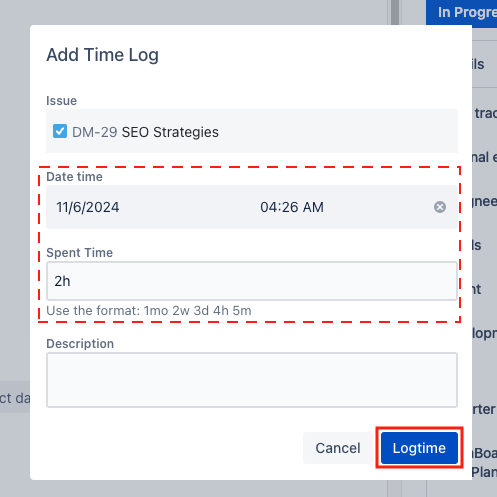Click the Spent Time field label
Image resolution: width=497 pixels, height=497 pixels.
pyautogui.click(x=79, y=253)
